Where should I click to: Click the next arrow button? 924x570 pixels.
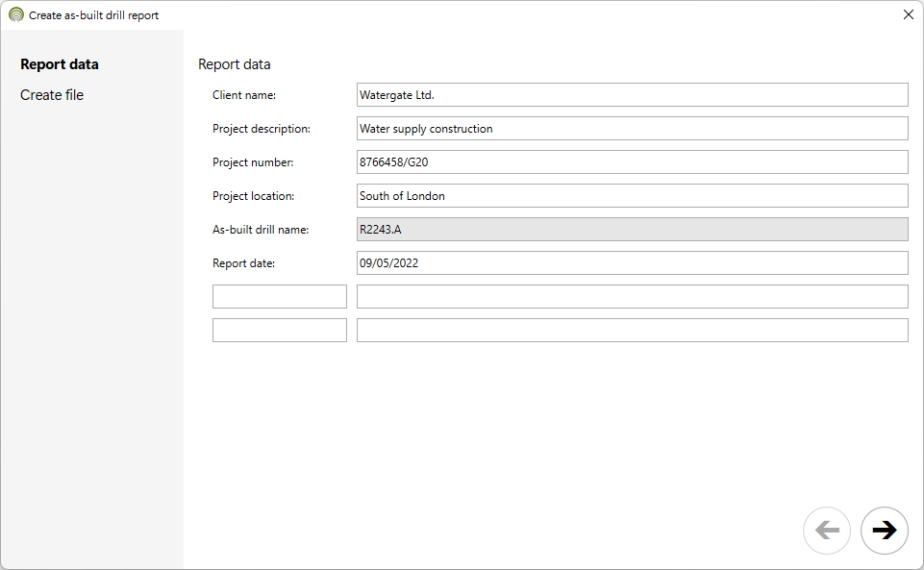[x=884, y=530]
